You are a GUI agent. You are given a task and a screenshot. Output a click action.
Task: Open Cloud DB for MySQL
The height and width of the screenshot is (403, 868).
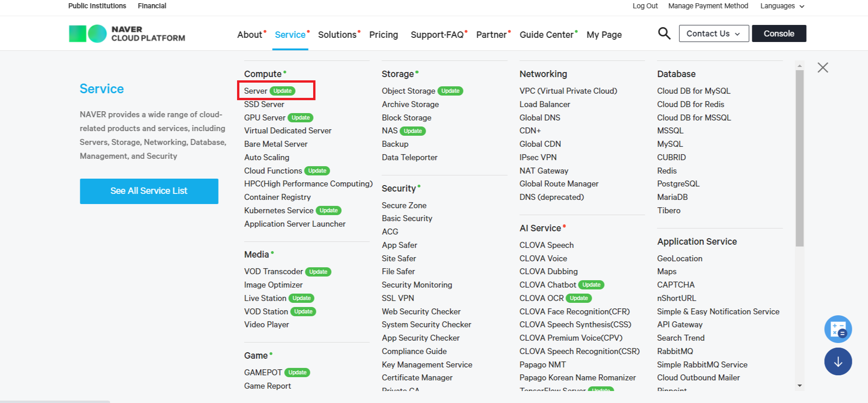[x=694, y=91]
